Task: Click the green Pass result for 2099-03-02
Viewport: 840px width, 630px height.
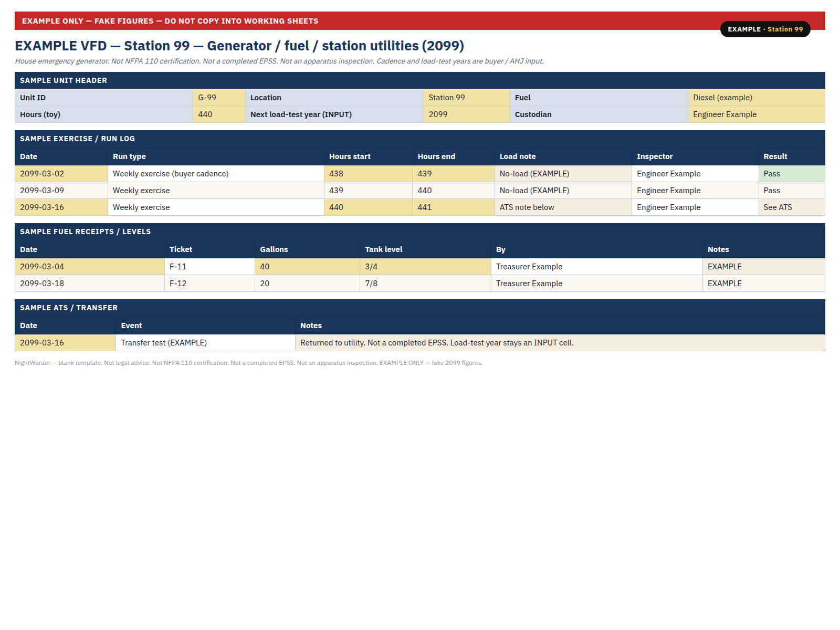Action: click(792, 174)
